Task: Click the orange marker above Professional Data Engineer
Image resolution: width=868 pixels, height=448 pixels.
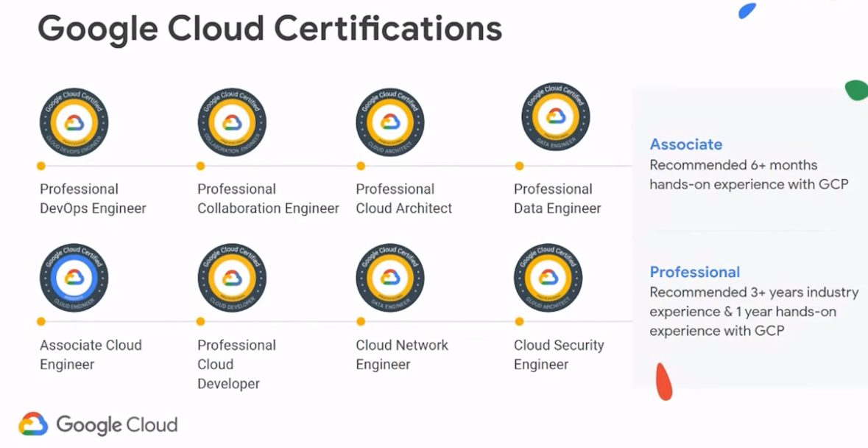Action: [x=519, y=166]
